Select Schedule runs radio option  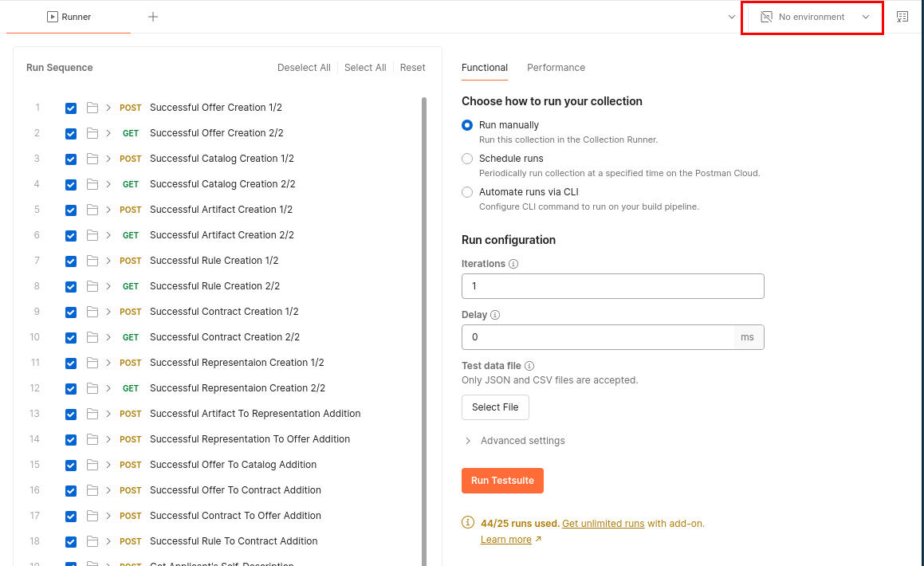coord(467,159)
